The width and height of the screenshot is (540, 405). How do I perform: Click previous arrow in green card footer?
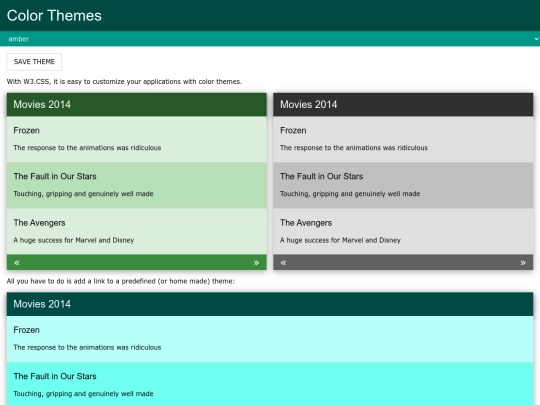[17, 263]
